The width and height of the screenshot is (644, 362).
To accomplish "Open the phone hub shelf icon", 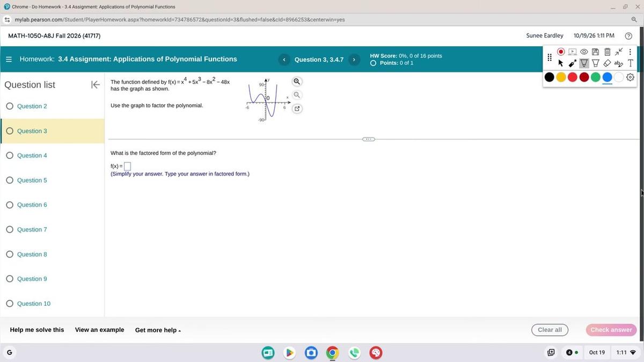I will tap(354, 353).
